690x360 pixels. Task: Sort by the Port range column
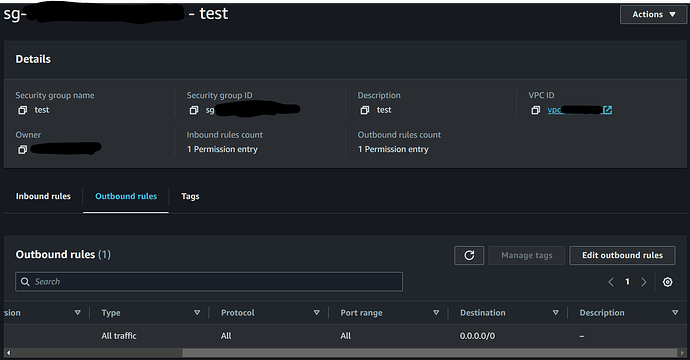coord(436,312)
